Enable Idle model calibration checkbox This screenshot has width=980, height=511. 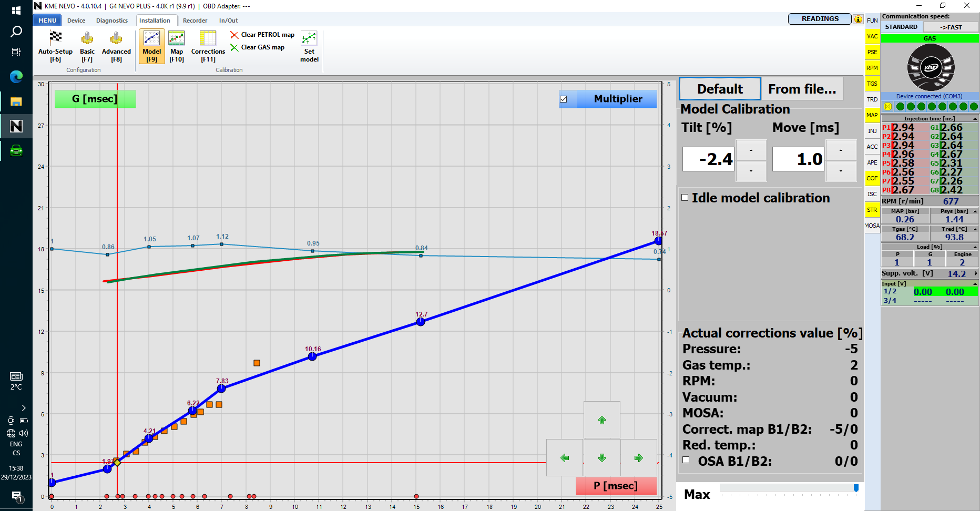(x=685, y=198)
